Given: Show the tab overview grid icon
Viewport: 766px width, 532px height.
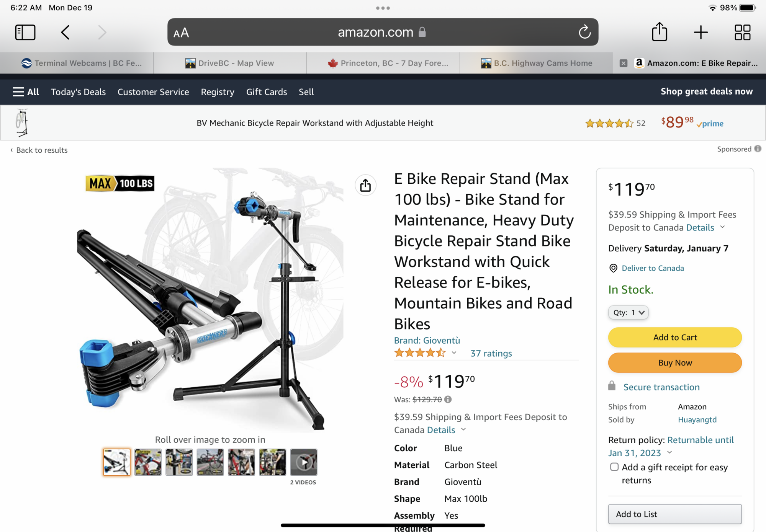Looking at the screenshot, I should 742,32.
